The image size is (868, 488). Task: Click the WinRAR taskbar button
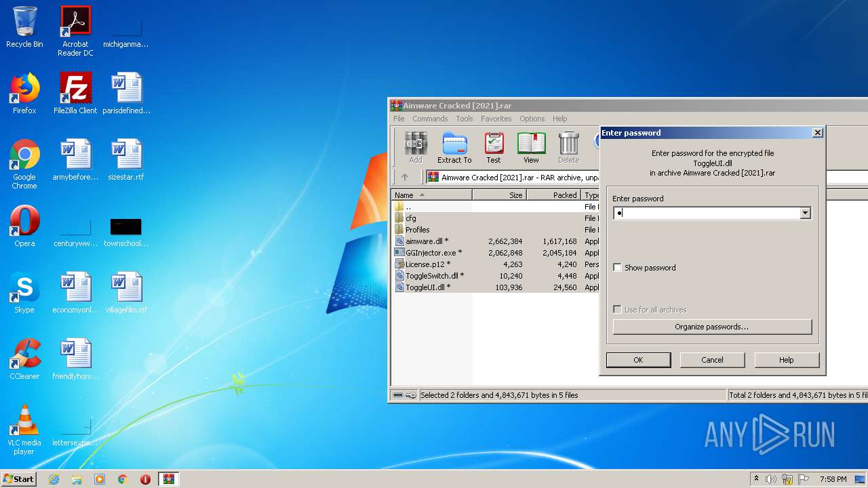[169, 479]
